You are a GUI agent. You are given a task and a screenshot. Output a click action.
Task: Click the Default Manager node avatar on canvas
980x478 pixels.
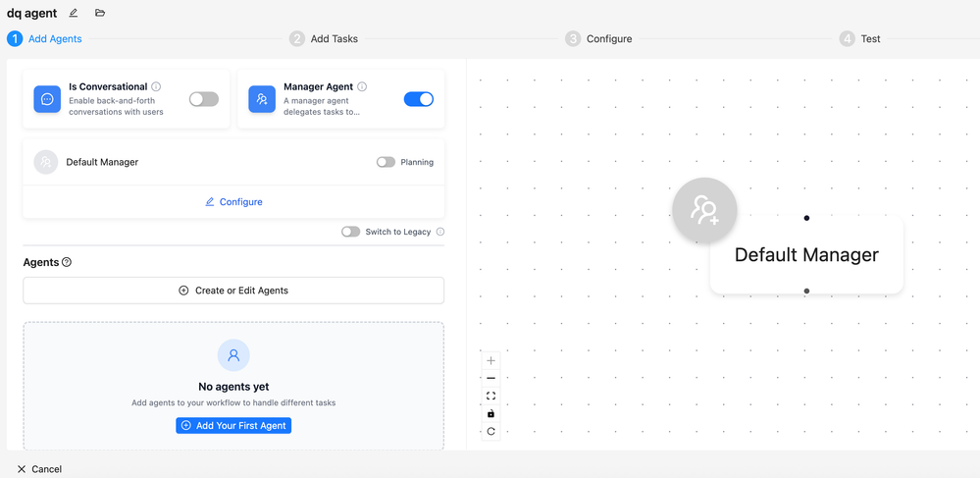coord(704,210)
